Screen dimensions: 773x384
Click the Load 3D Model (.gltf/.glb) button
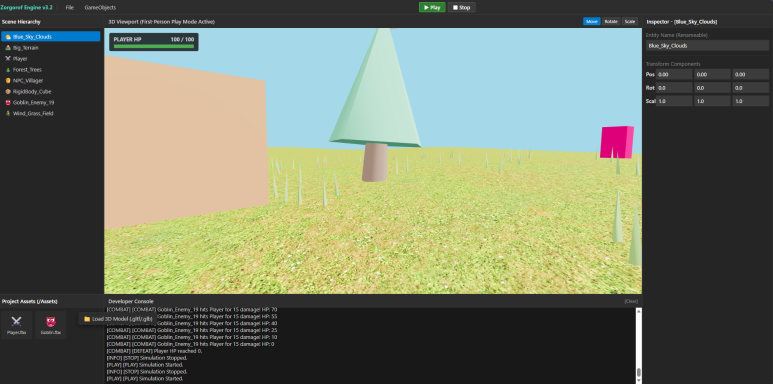pyautogui.click(x=118, y=319)
